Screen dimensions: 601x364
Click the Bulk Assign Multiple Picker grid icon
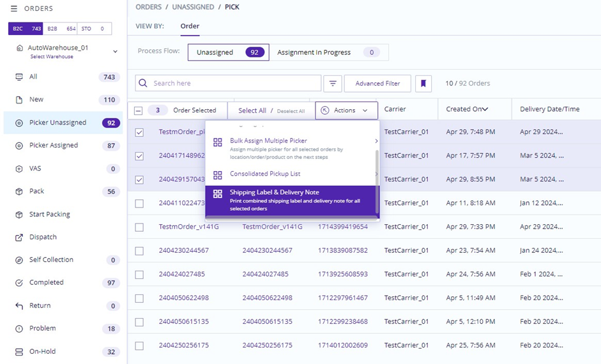218,142
